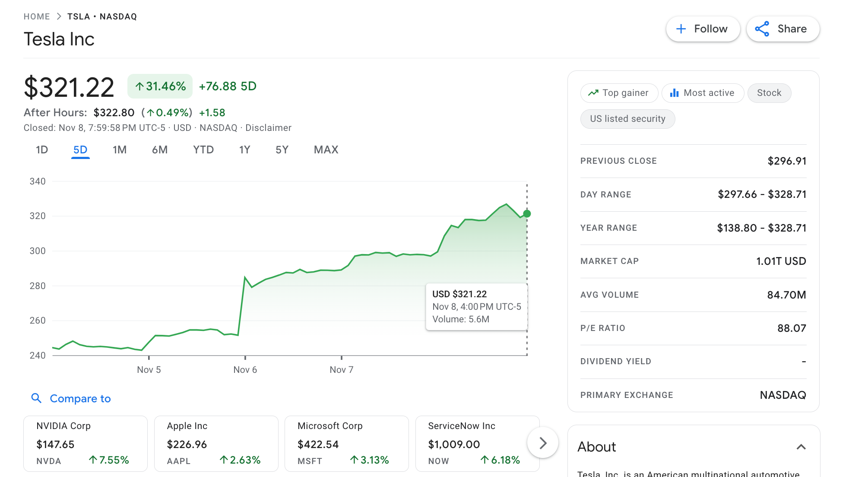Switch chart to 1M range
This screenshot has width=868, height=477.
coord(120,150)
